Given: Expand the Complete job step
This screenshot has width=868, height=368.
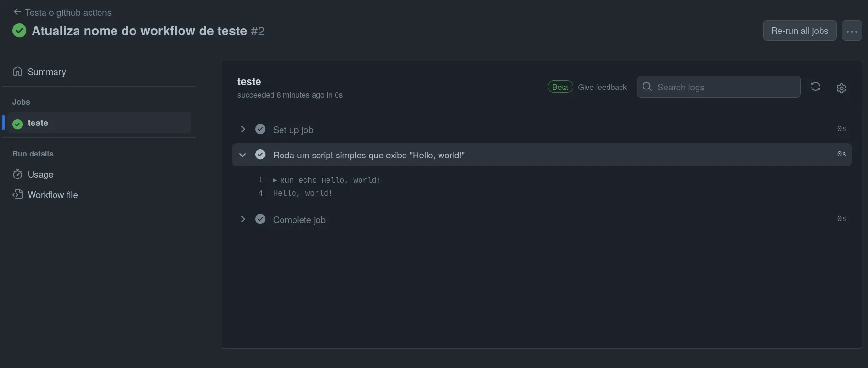Looking at the screenshot, I should (243, 219).
